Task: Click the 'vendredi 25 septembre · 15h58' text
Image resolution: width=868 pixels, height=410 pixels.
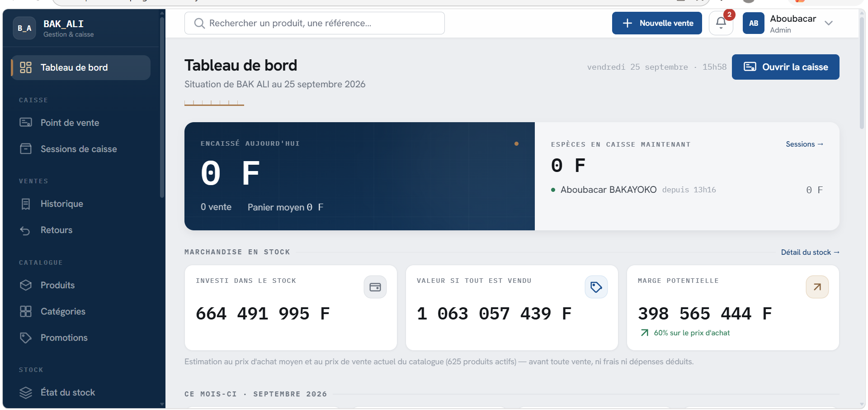Action: point(657,67)
